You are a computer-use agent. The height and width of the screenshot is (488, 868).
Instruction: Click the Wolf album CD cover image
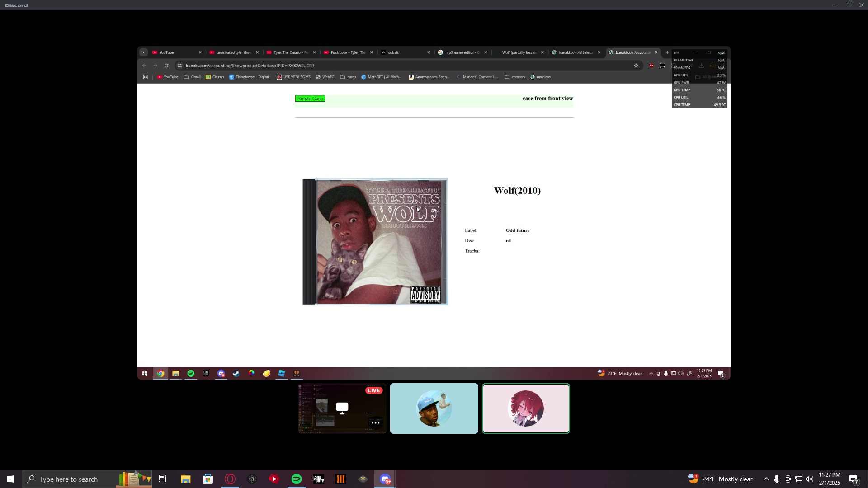[375, 242]
